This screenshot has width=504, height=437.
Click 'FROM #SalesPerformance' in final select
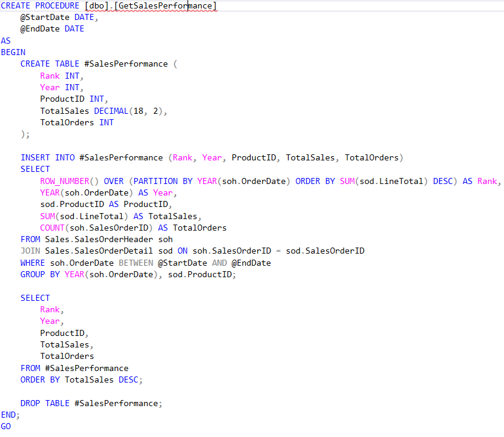[x=74, y=368]
